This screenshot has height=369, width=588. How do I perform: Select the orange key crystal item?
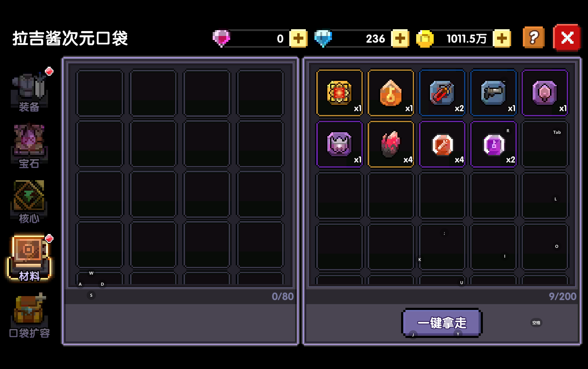pyautogui.click(x=391, y=93)
